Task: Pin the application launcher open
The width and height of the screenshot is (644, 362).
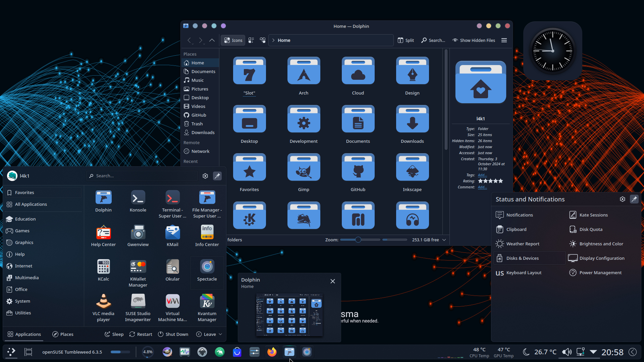Action: coord(217,176)
